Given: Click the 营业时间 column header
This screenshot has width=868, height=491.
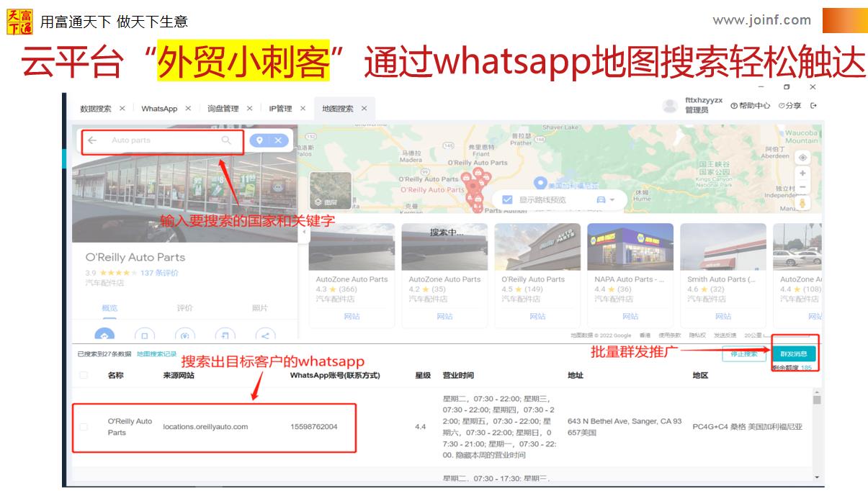Looking at the screenshot, I should (458, 375).
